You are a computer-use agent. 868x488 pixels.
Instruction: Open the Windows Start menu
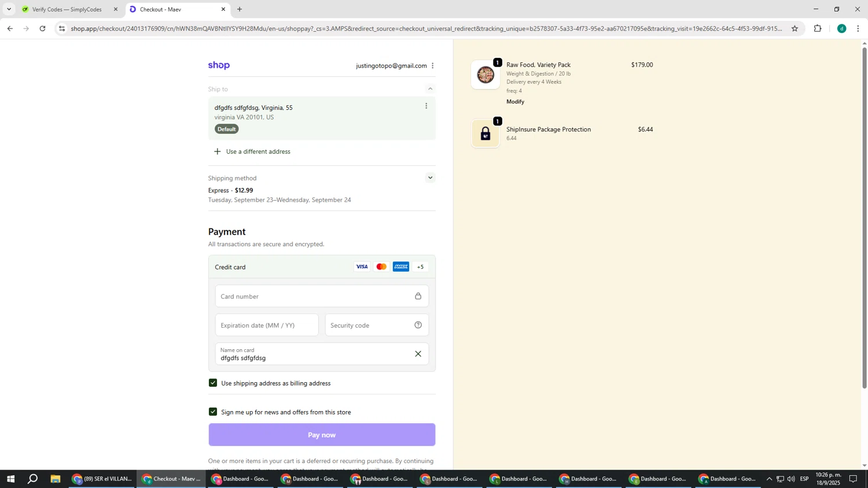(x=10, y=479)
